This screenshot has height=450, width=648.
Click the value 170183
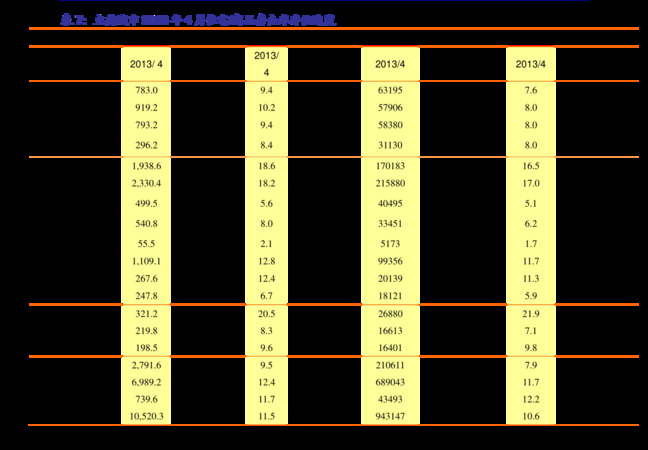[x=390, y=166]
